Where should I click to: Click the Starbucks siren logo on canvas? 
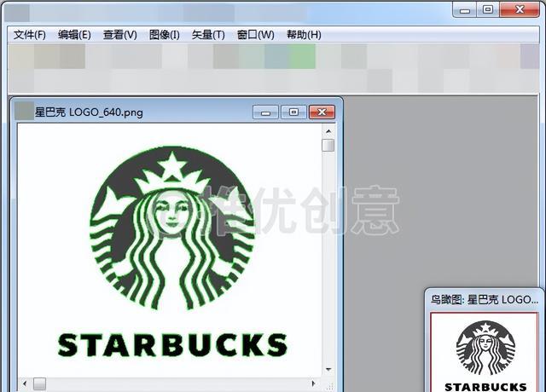click(172, 228)
